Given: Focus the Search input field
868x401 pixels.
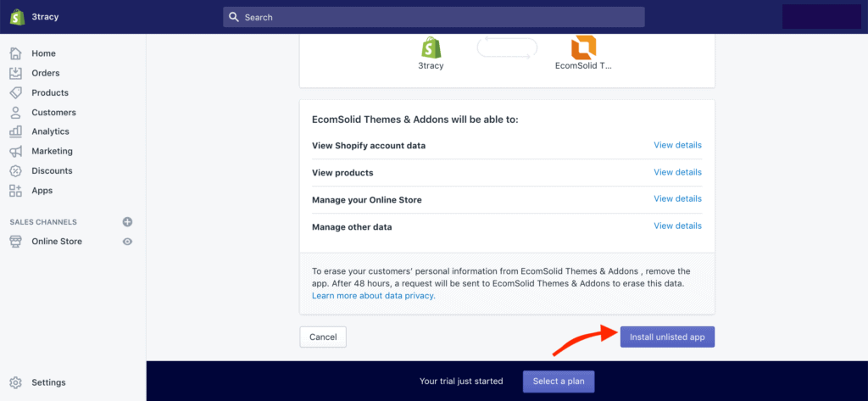Looking at the screenshot, I should (433, 17).
